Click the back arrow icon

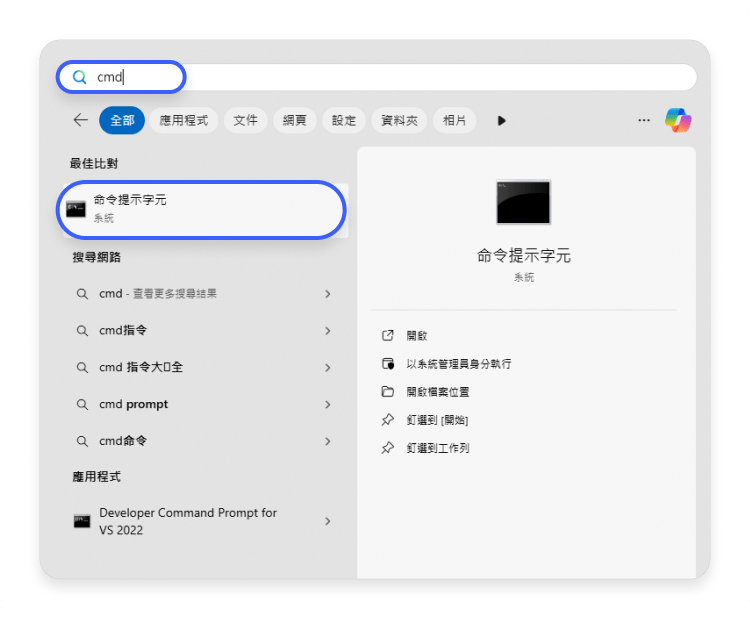80,120
